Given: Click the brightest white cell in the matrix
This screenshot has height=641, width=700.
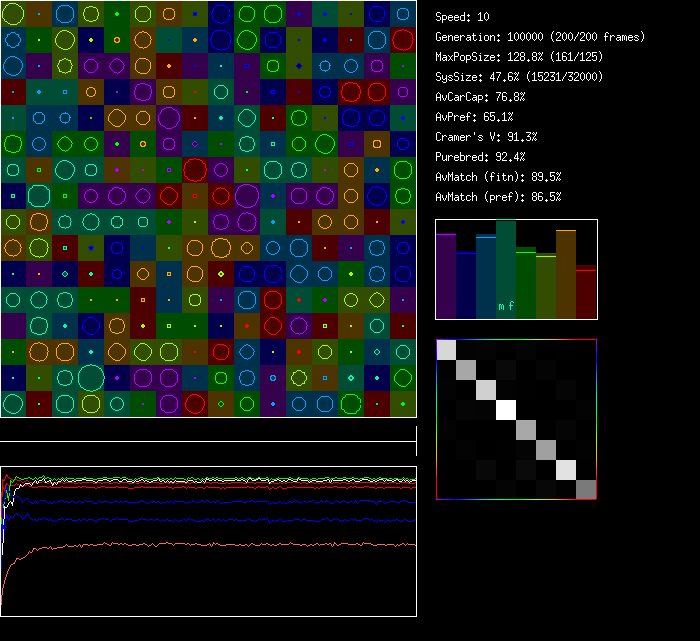Looking at the screenshot, I should [506, 410].
